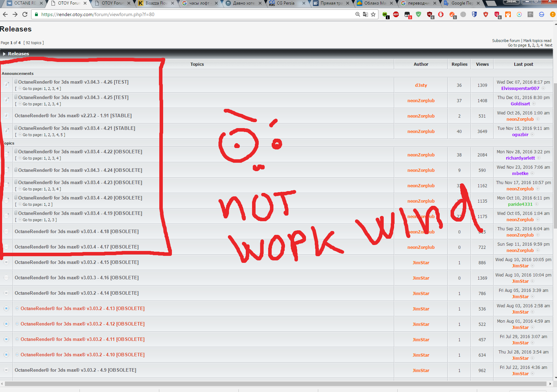Click the '92 topics' count text

coord(34,43)
